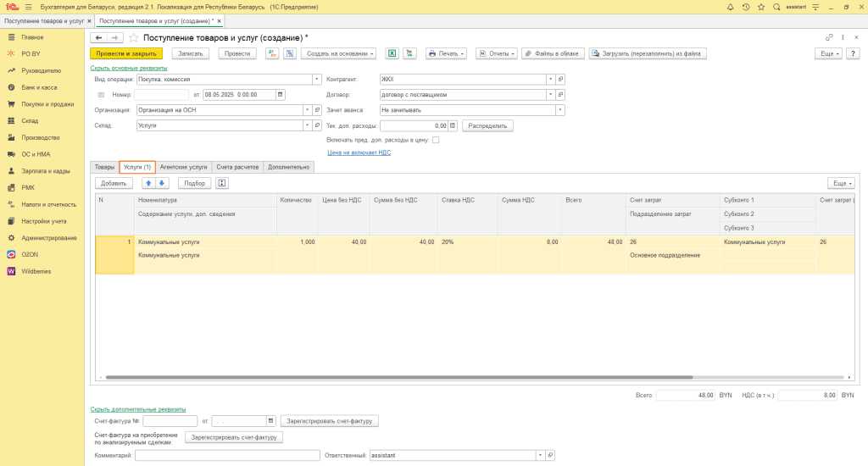Viewport: 868px width, 466px height.
Task: Click the table horizontal scrollbar
Action: coord(399,377)
